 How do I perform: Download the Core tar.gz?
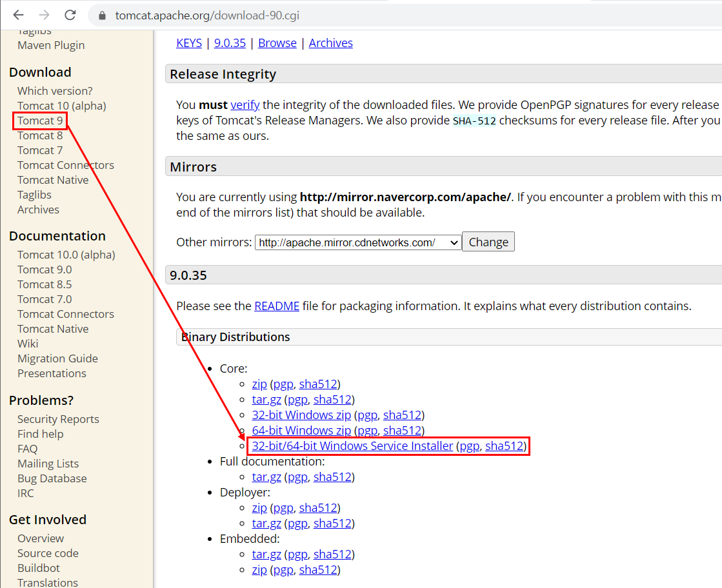pos(266,400)
